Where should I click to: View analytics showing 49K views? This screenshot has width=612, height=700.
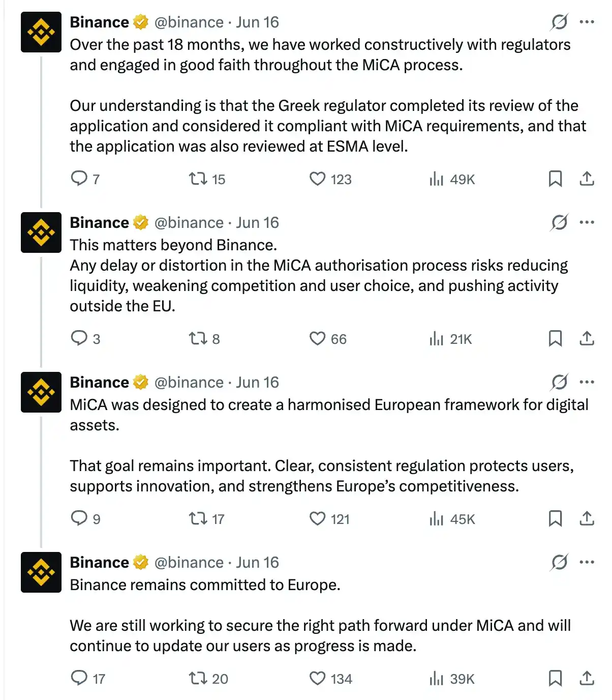coord(451,179)
